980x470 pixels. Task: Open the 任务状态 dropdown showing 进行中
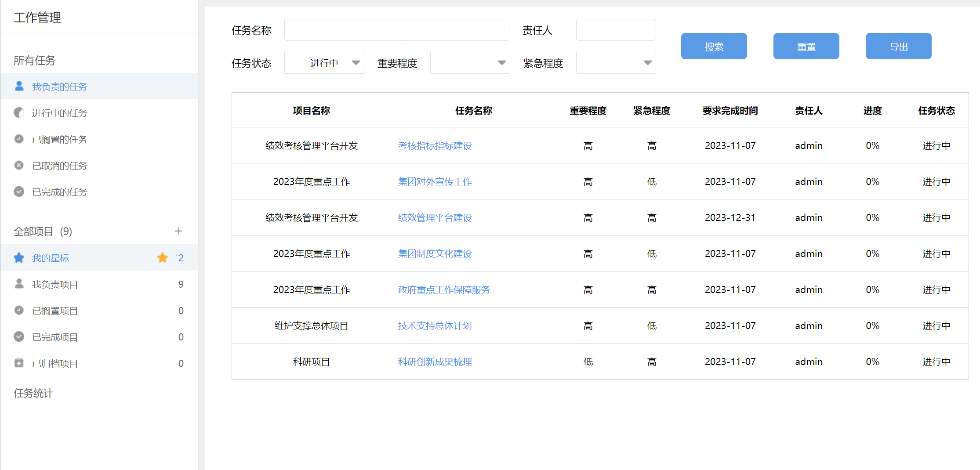324,63
